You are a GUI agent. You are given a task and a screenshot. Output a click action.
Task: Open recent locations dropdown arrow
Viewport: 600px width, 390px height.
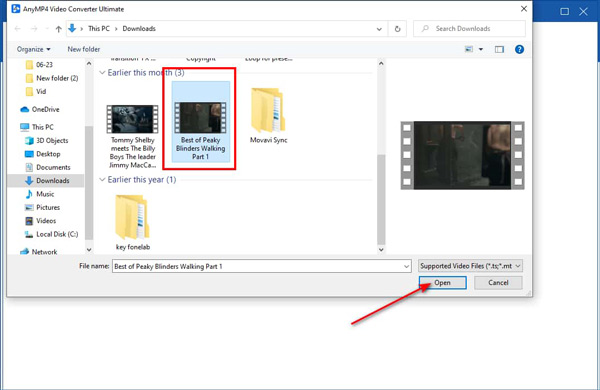click(47, 29)
